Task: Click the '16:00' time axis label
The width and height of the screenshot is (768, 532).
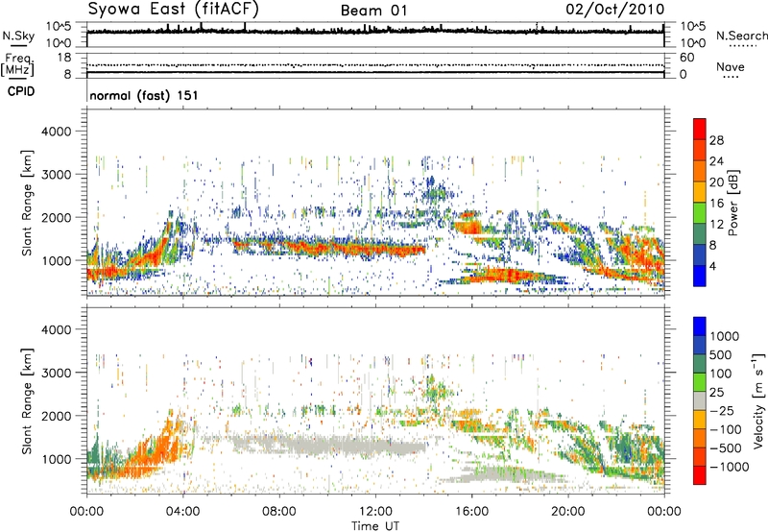Action: click(x=472, y=512)
